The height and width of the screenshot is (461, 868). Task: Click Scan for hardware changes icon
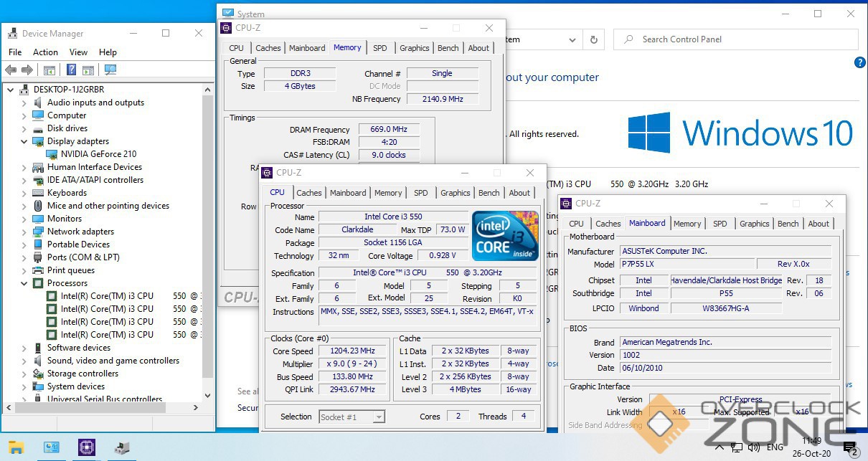pyautogui.click(x=110, y=70)
